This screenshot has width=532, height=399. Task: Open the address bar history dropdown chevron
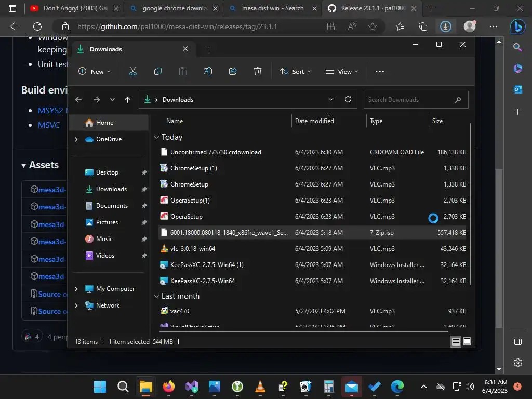coord(330,99)
